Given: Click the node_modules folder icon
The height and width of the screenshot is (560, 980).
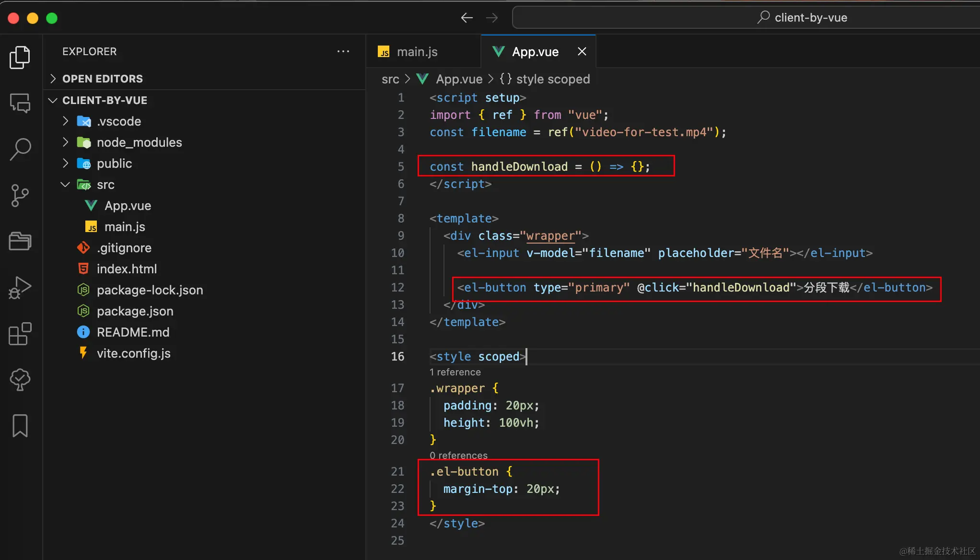Looking at the screenshot, I should [x=84, y=142].
